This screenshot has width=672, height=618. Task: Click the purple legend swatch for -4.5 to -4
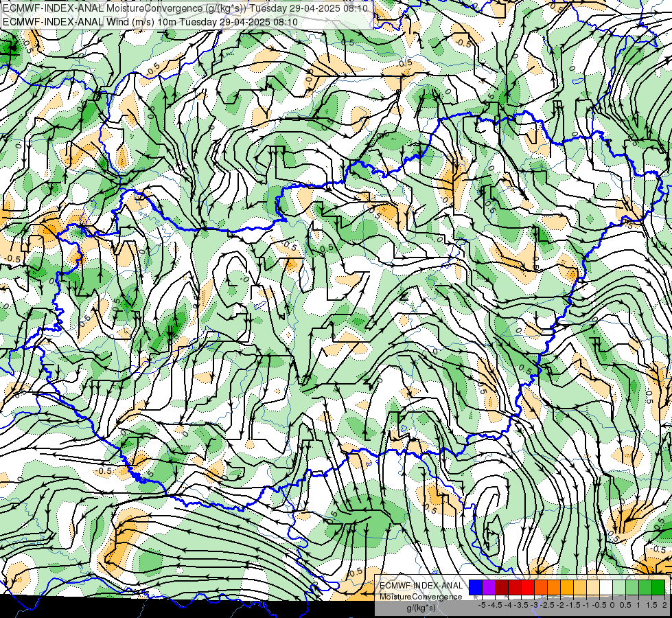[x=489, y=587]
